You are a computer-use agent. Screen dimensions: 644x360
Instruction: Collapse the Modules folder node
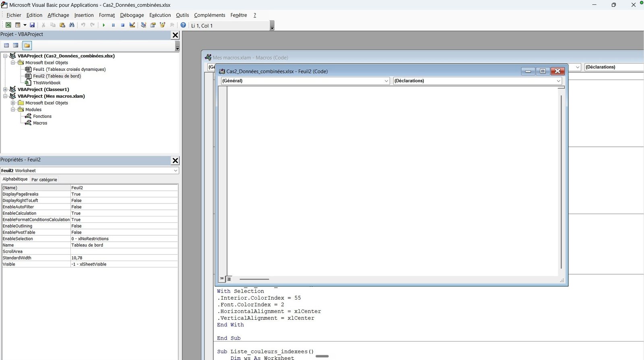pos(13,109)
